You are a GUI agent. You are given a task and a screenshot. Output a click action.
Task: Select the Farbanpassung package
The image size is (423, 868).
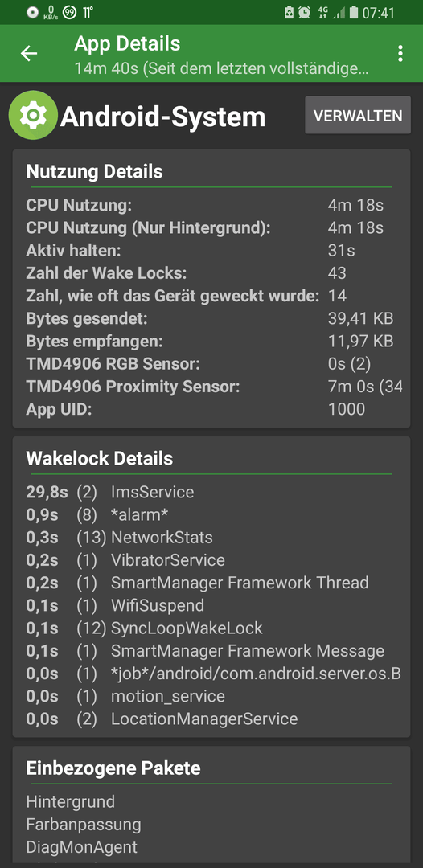[83, 825]
